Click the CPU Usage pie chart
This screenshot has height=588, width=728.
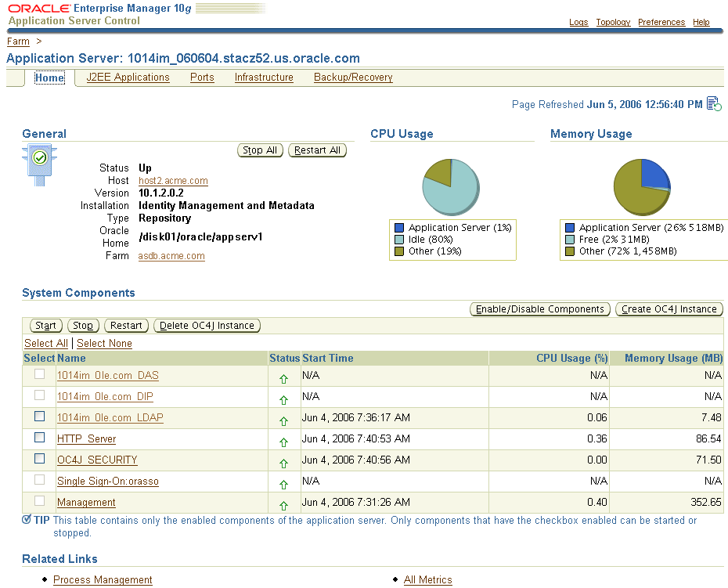point(451,187)
